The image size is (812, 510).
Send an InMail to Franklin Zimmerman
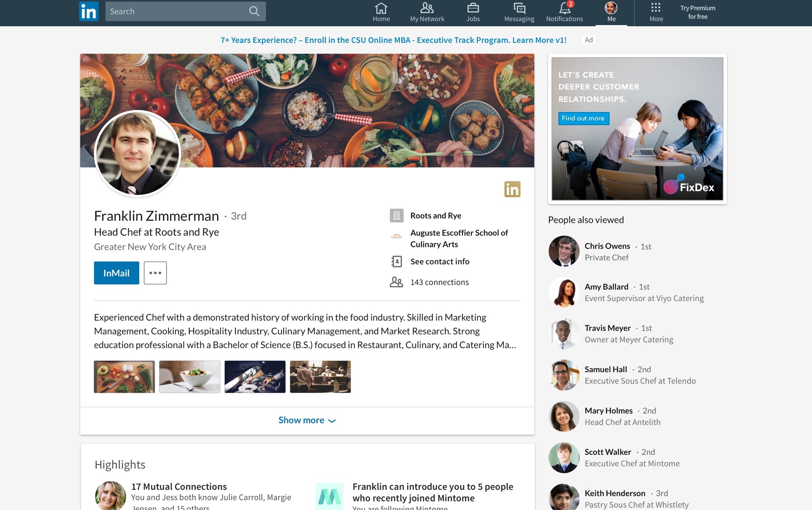click(116, 273)
